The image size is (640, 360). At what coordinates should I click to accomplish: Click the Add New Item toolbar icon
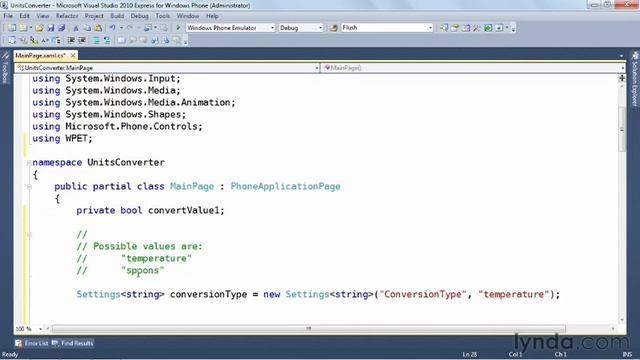coord(23,28)
